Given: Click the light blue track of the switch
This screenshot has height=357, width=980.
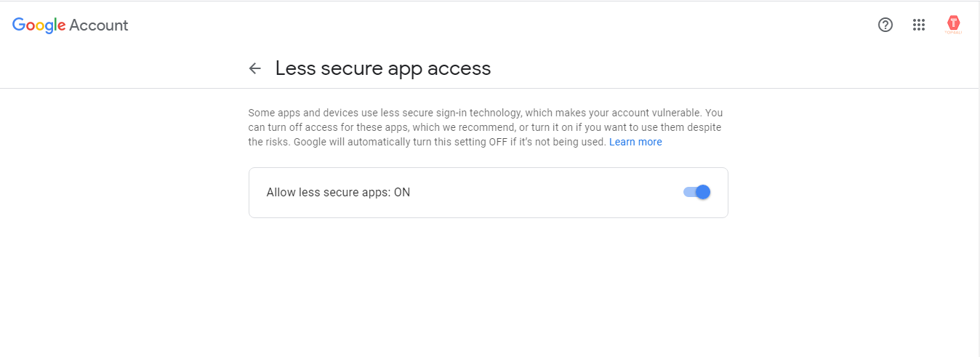Looking at the screenshot, I should pos(689,192).
